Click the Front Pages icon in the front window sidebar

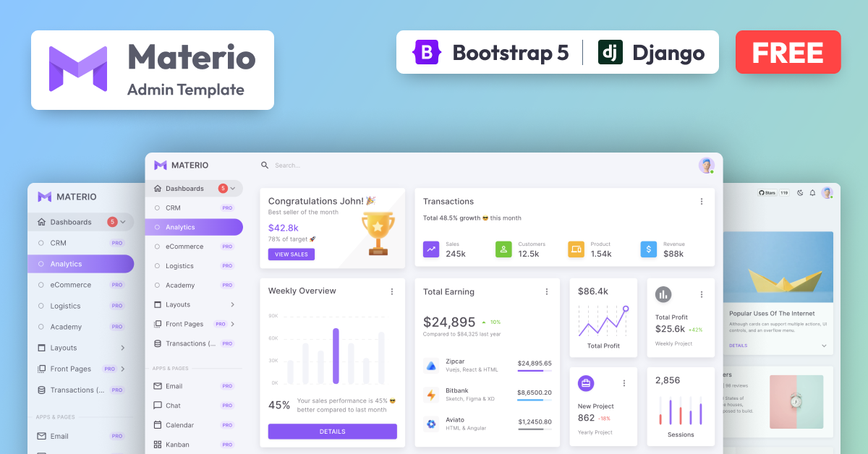click(158, 324)
